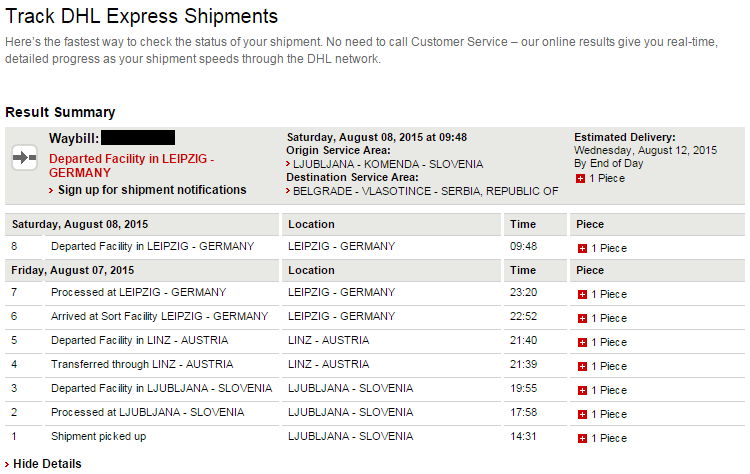This screenshot has width=750, height=474.
Task: Expand piece info for Processed at Ljubljana row
Action: [x=582, y=414]
